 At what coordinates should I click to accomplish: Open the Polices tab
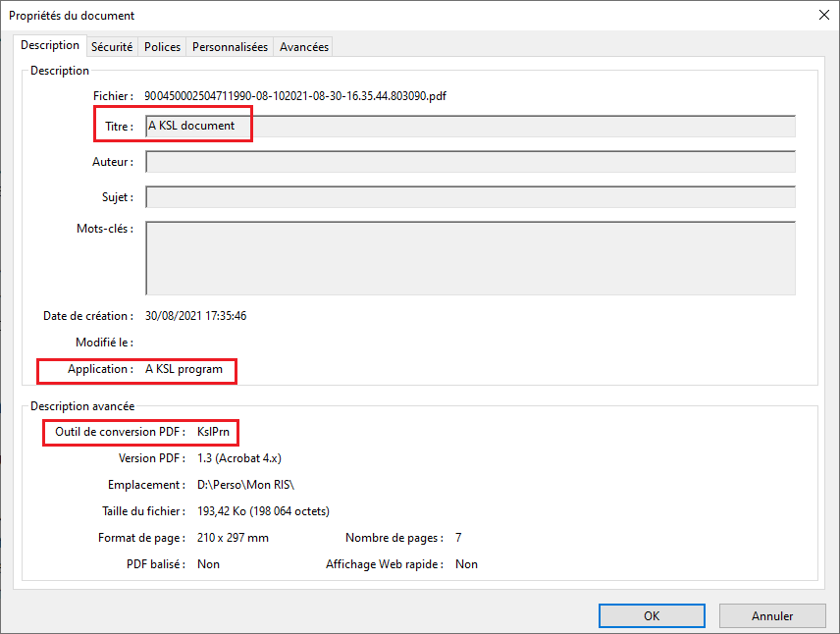[162, 46]
